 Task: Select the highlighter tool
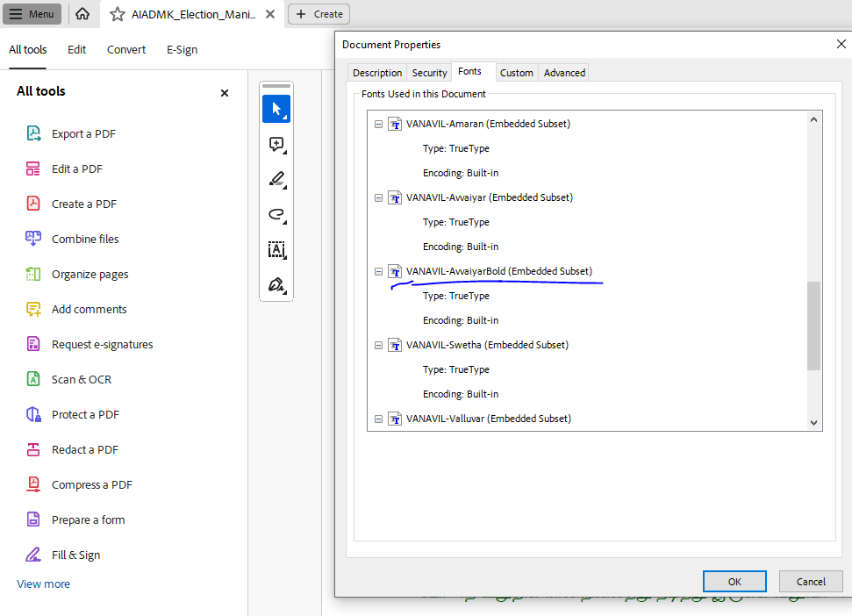pyautogui.click(x=276, y=180)
